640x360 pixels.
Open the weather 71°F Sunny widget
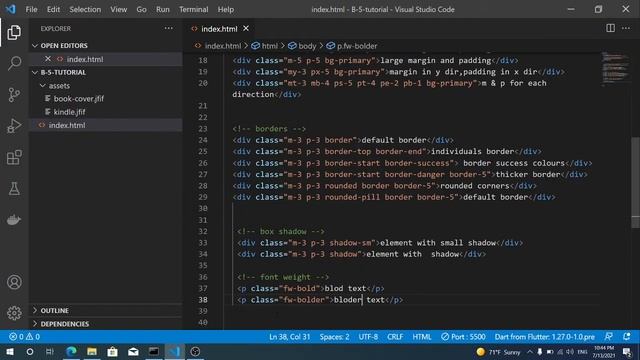click(x=498, y=351)
